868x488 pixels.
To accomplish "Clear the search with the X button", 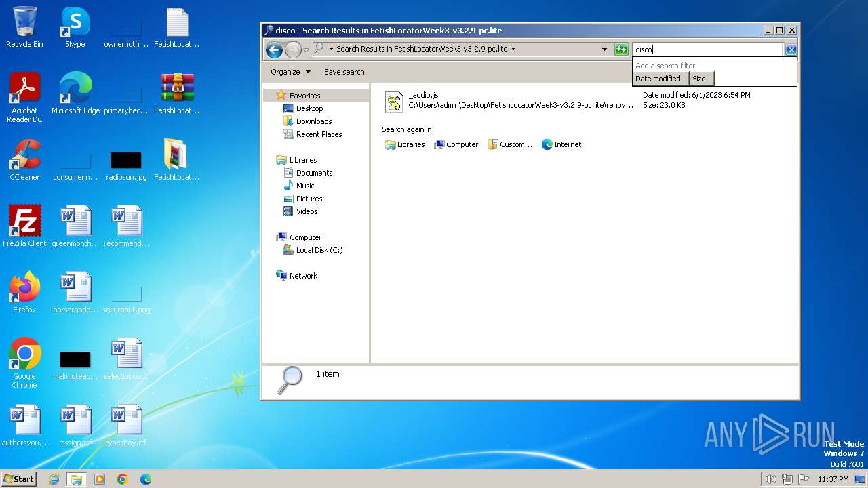I will (x=791, y=49).
